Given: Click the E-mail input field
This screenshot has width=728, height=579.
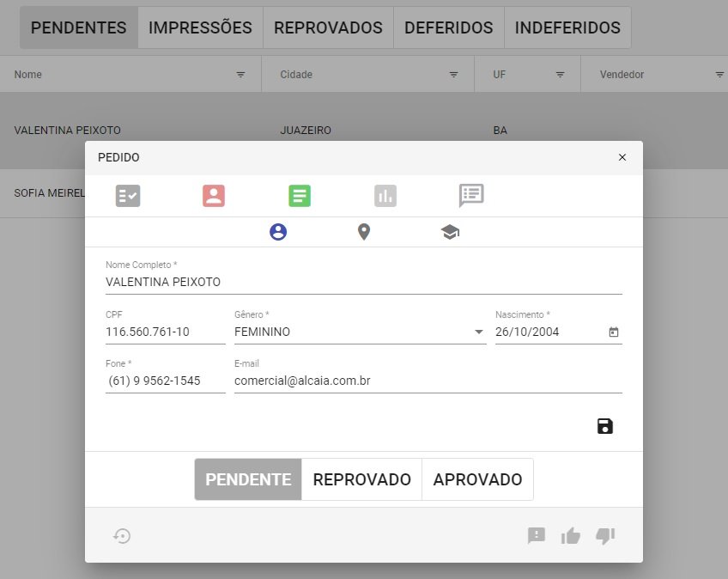Looking at the screenshot, I should coord(428,381).
